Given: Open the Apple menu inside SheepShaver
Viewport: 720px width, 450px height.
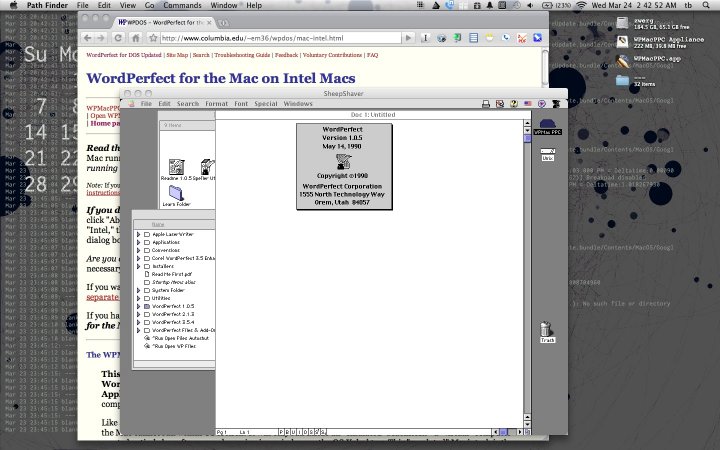Looking at the screenshot, I should click(131, 104).
